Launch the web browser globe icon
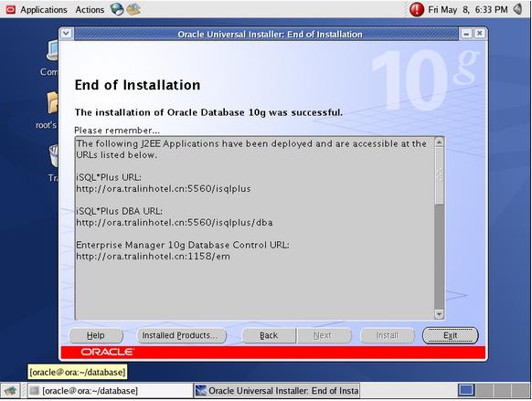The image size is (532, 401). [x=117, y=9]
